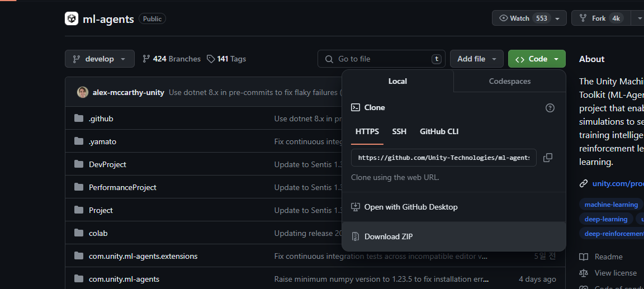The height and width of the screenshot is (289, 644).
Task: Click the book icon beside Readme
Action: [584, 257]
